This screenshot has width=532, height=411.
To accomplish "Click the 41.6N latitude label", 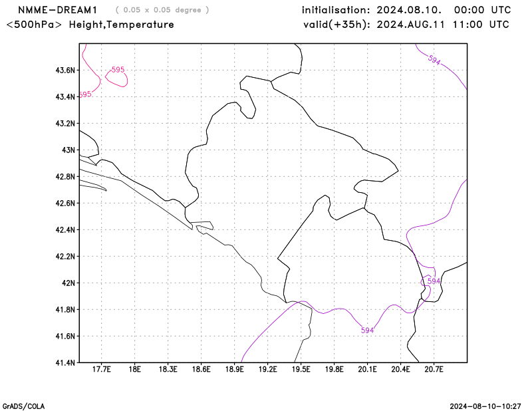I will 65,336.
